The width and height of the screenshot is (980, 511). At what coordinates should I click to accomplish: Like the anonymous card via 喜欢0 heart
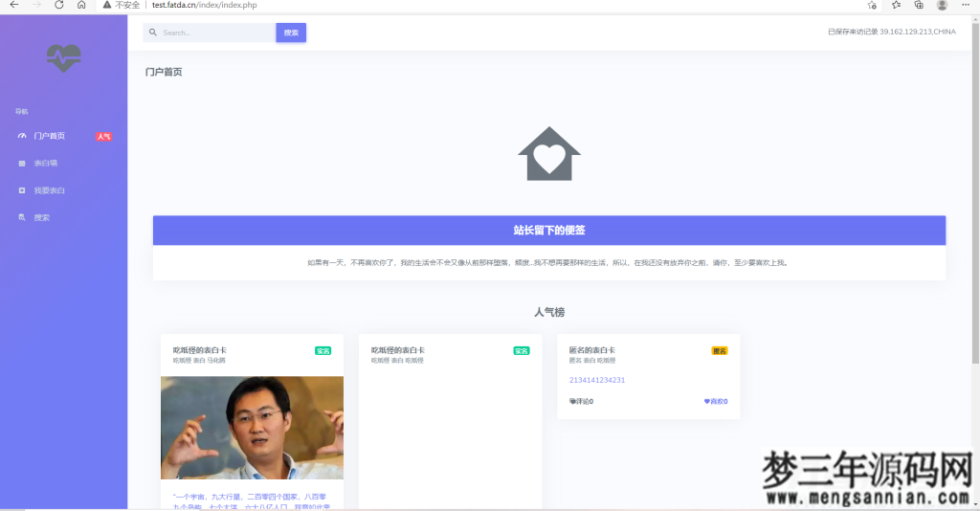pyautogui.click(x=716, y=402)
